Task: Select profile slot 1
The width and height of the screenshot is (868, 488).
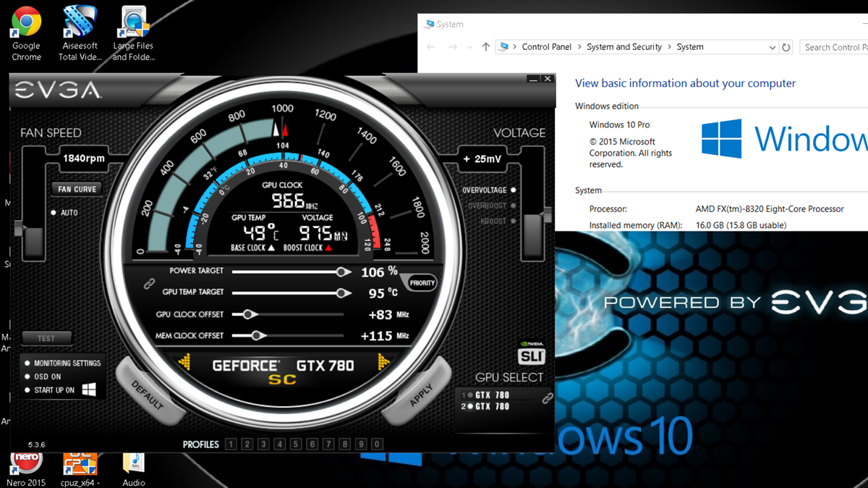Action: click(x=231, y=445)
